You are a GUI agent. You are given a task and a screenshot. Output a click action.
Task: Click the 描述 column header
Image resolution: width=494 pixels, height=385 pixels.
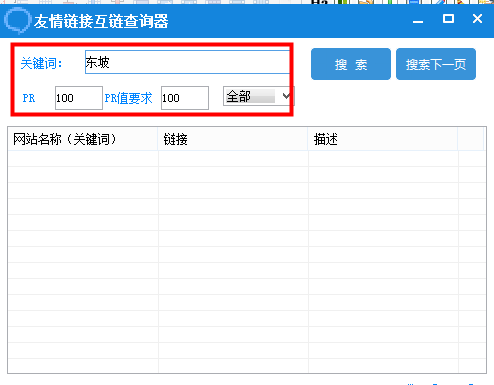(x=383, y=139)
